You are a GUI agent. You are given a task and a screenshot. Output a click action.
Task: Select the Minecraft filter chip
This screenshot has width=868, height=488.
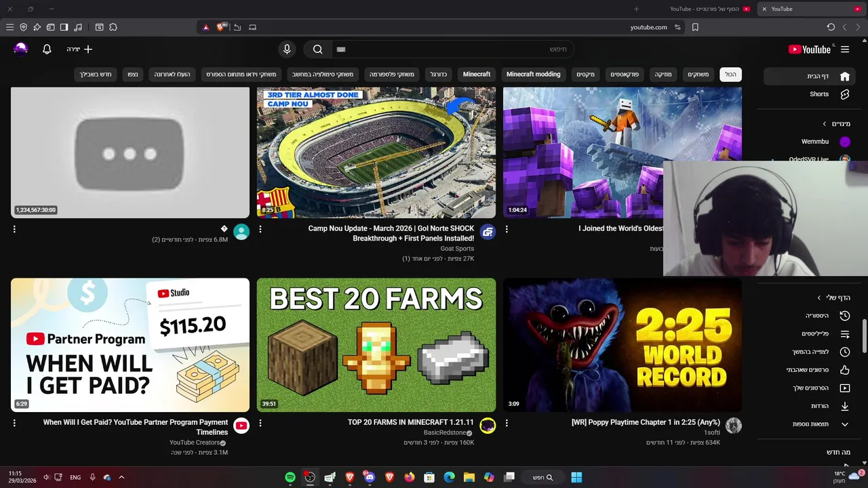coord(477,75)
